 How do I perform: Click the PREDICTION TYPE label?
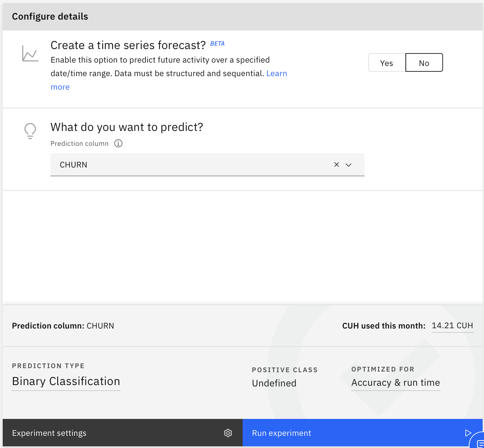point(48,366)
